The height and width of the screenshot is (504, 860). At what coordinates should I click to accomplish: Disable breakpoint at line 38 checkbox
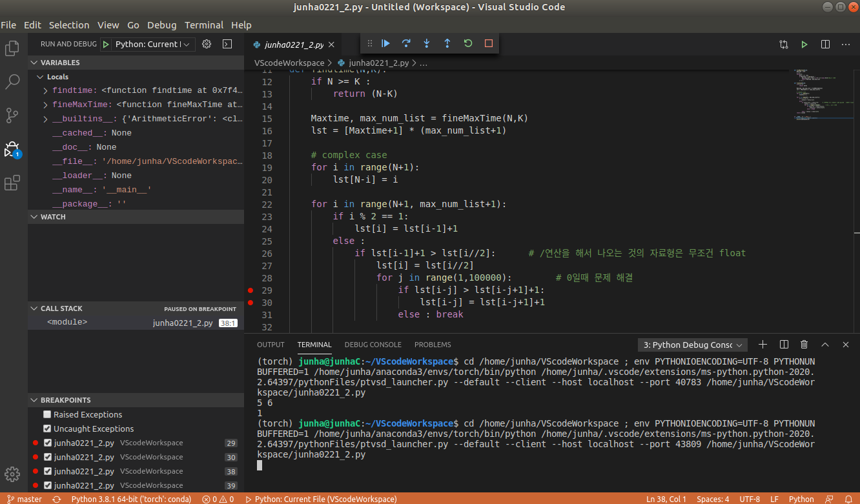pyautogui.click(x=47, y=471)
